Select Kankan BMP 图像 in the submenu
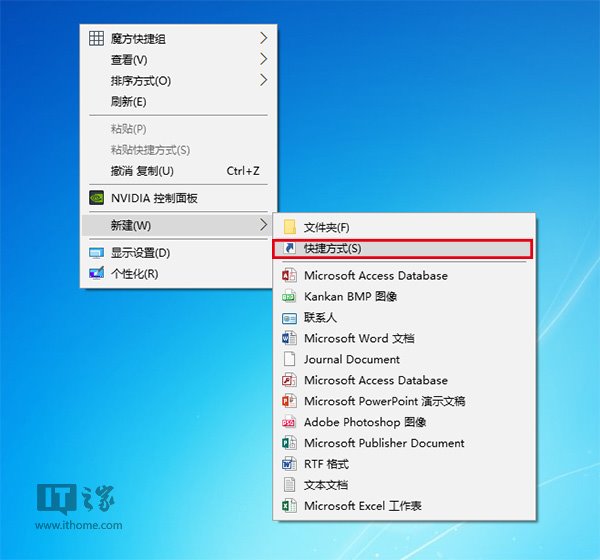The image size is (600, 560). (404, 296)
